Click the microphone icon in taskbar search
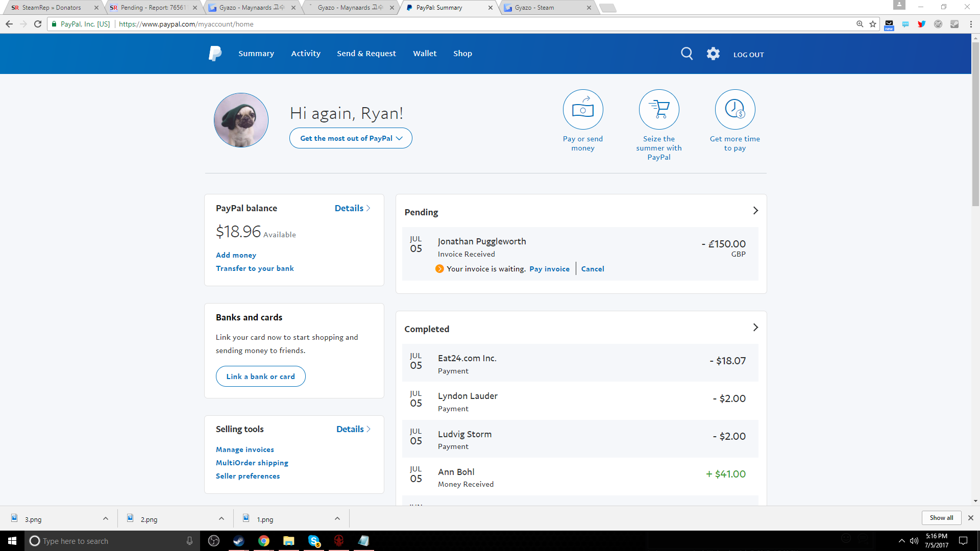The height and width of the screenshot is (551, 980). click(x=189, y=541)
